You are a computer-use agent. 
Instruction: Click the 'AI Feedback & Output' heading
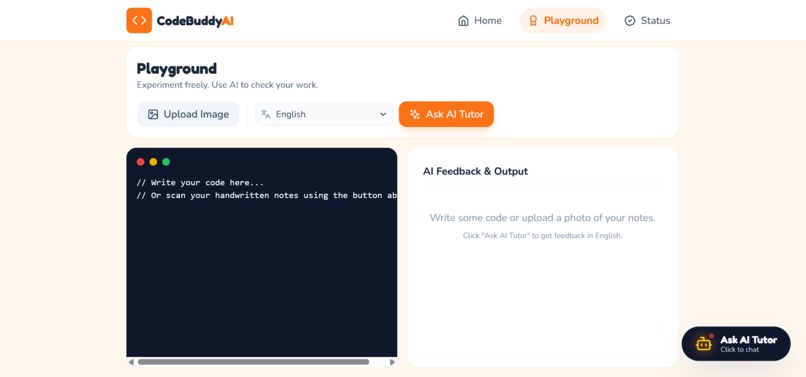(475, 171)
